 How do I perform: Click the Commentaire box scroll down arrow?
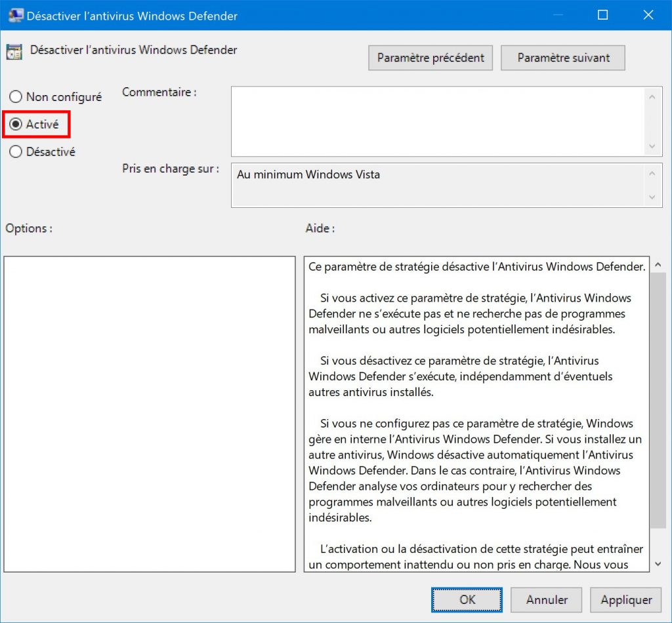pos(652,146)
